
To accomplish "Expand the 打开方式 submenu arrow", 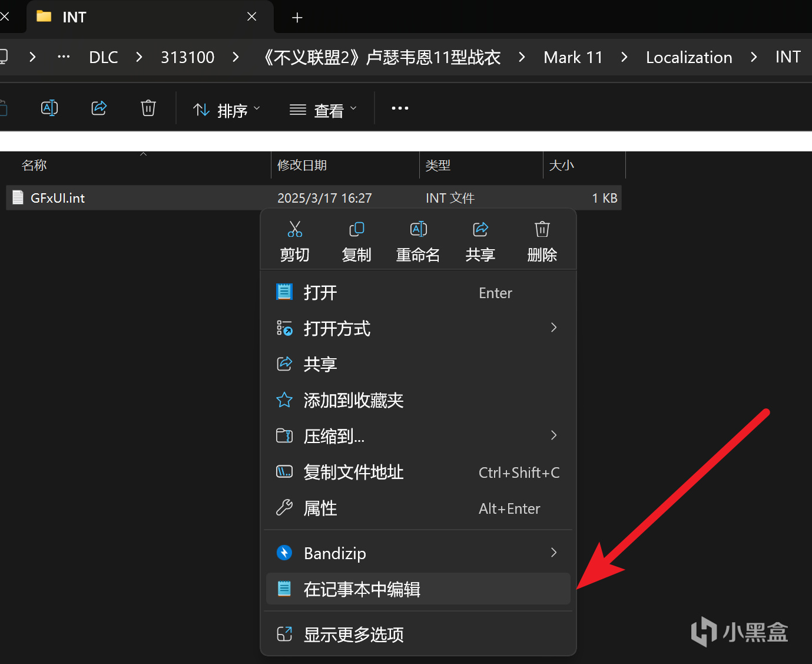I will pyautogui.click(x=554, y=328).
